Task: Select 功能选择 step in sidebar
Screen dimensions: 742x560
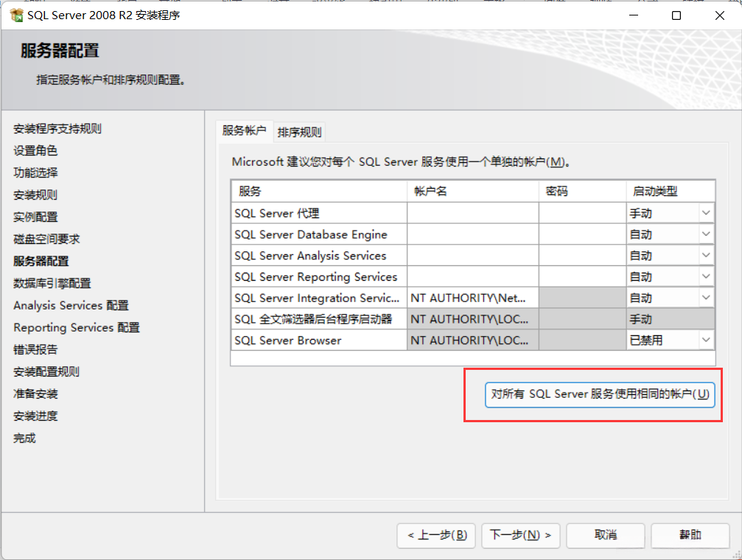Action: pos(35,172)
